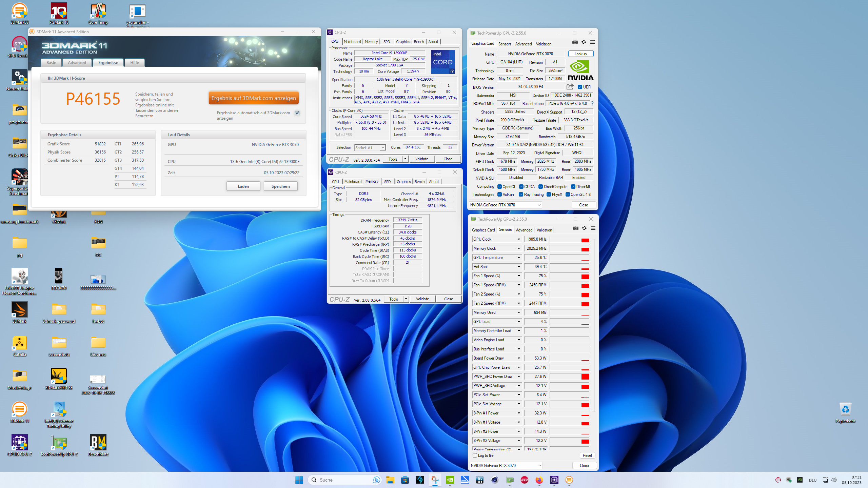Click the Windows Start button
This screenshot has width=868, height=488.
point(299,480)
